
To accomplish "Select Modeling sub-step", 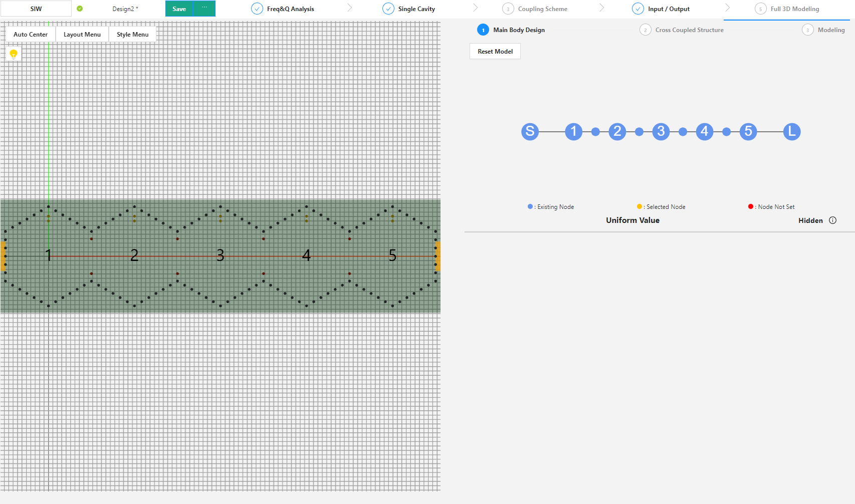I will point(823,30).
